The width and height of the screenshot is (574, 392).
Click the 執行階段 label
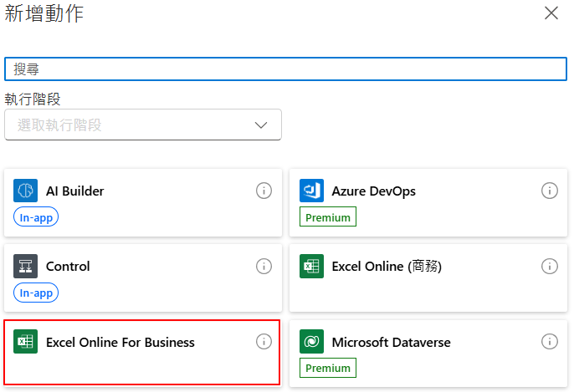click(x=33, y=99)
